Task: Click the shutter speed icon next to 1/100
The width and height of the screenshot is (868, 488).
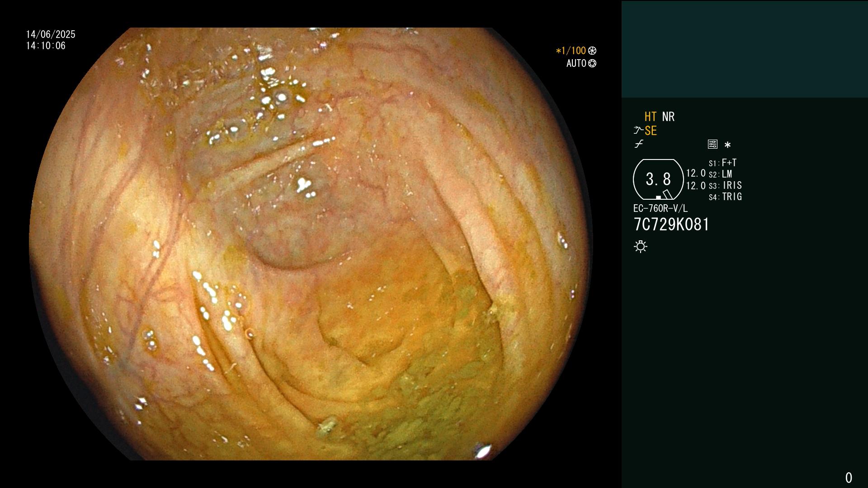Action: [592, 51]
